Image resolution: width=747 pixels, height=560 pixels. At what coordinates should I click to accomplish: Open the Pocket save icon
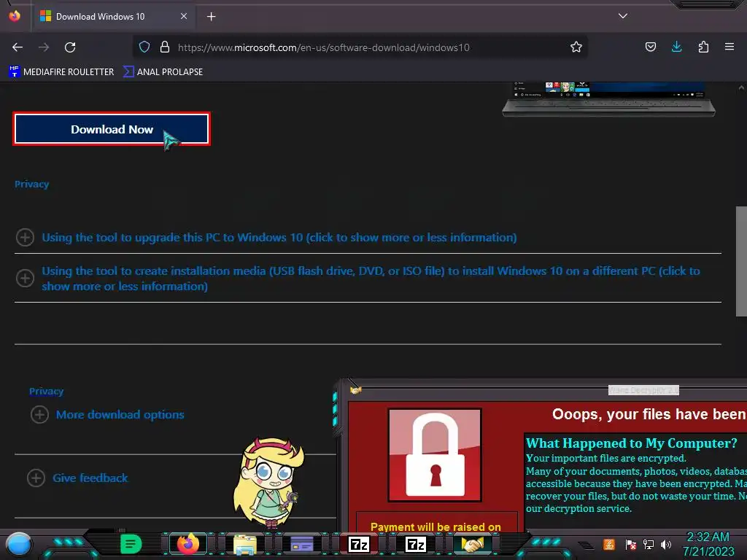point(650,47)
